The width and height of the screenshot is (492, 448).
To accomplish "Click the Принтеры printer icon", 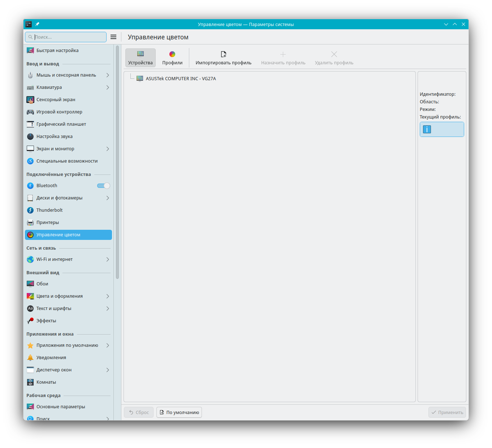I will pyautogui.click(x=30, y=223).
